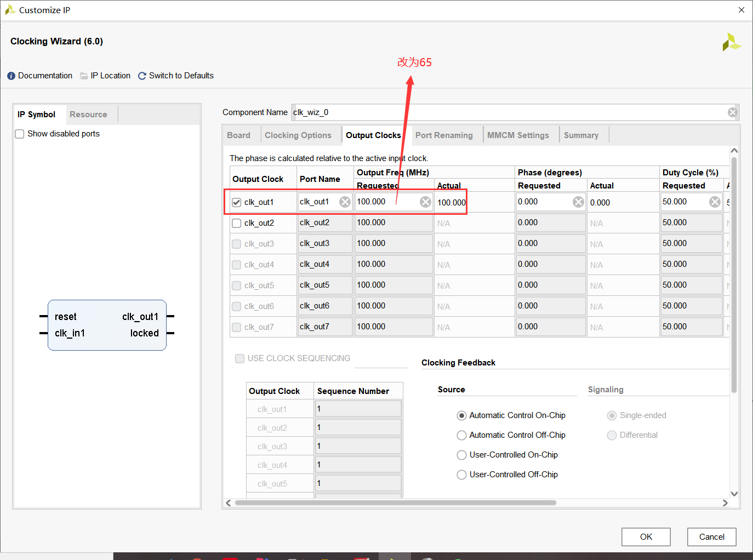Click the clk_out2 port name field
Screen dimensions: 753x560
(x=325, y=223)
